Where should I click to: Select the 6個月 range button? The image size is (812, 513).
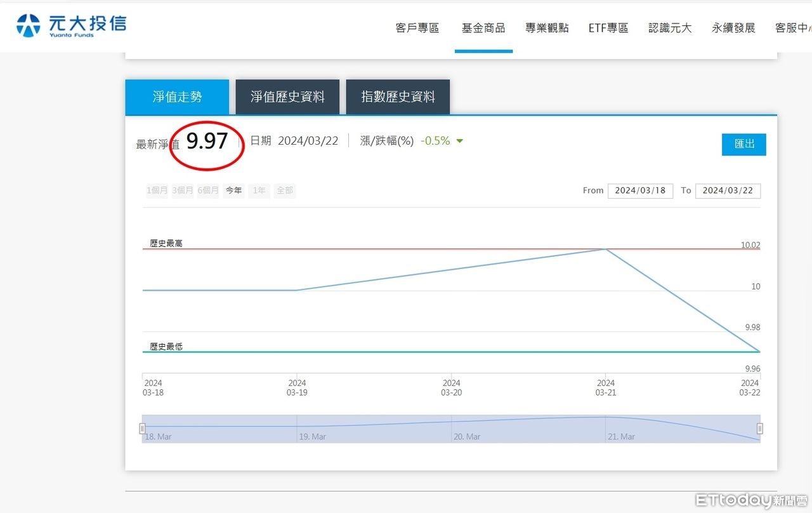208,190
